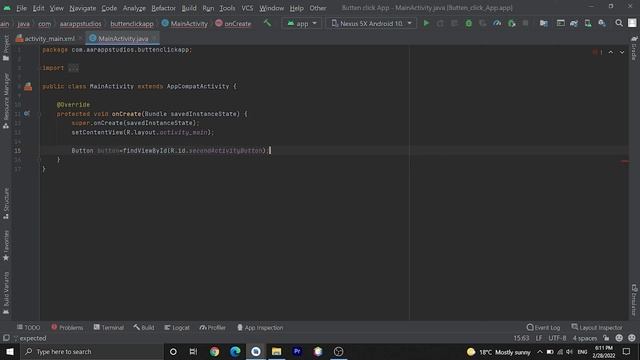
Task: Click the MainActivity class gutter icon
Action: (28, 87)
